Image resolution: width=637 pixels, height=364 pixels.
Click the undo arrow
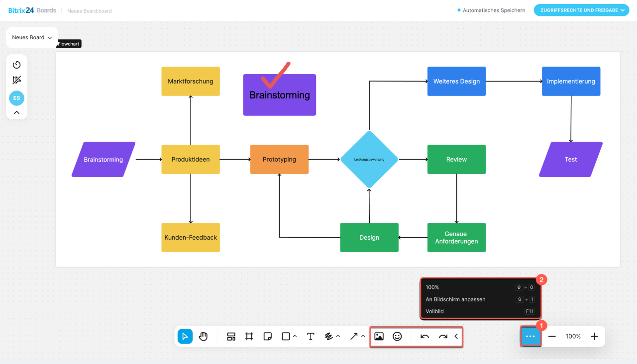tap(425, 337)
